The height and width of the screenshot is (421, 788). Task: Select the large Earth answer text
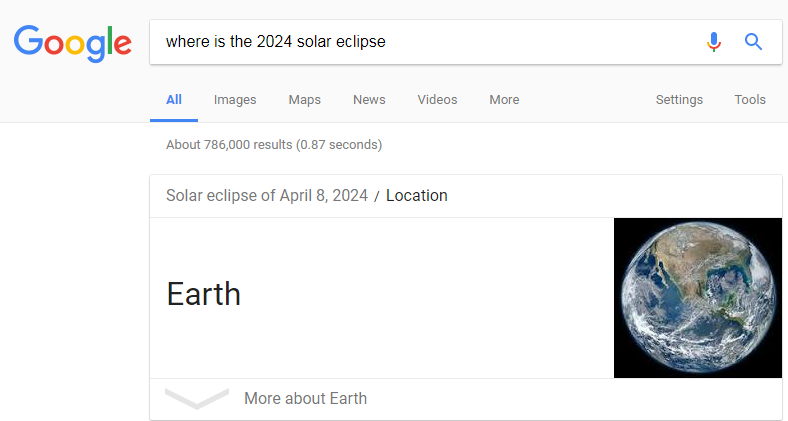[204, 294]
